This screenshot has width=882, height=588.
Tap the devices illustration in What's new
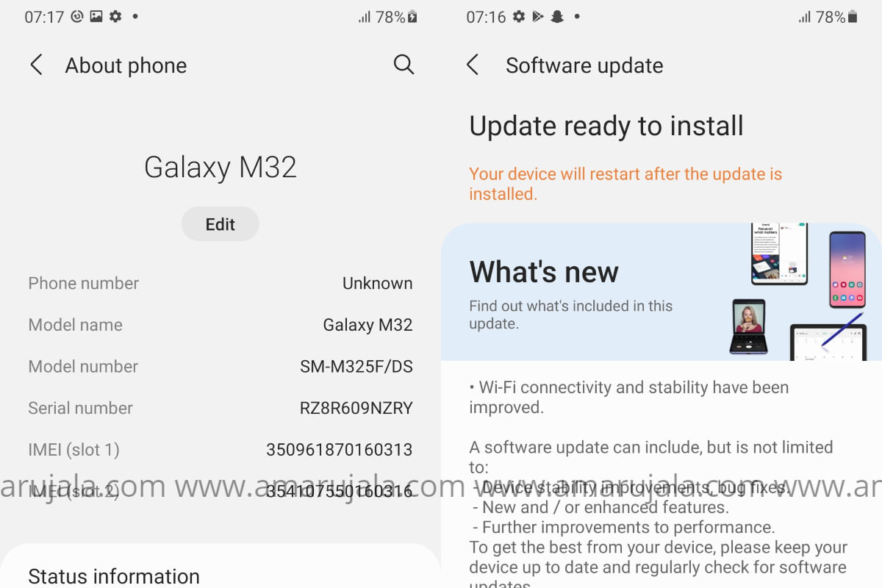click(797, 292)
